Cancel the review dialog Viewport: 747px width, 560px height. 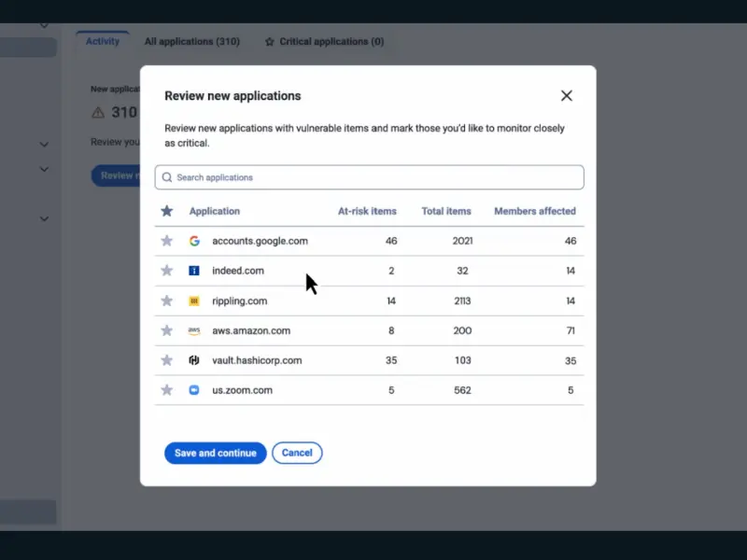point(297,453)
